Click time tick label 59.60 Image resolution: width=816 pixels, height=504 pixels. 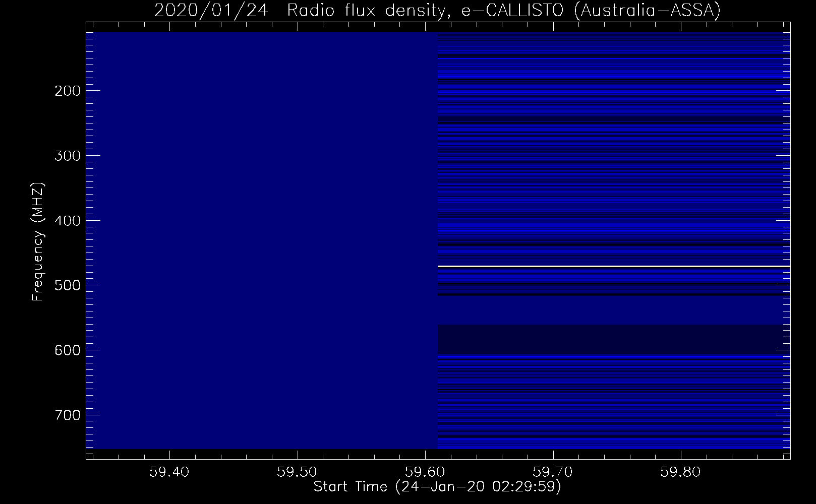coord(426,472)
